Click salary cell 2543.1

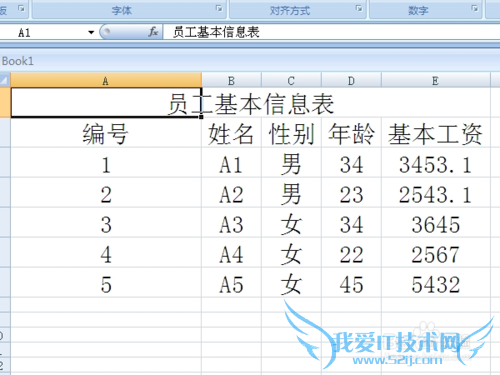tap(436, 193)
